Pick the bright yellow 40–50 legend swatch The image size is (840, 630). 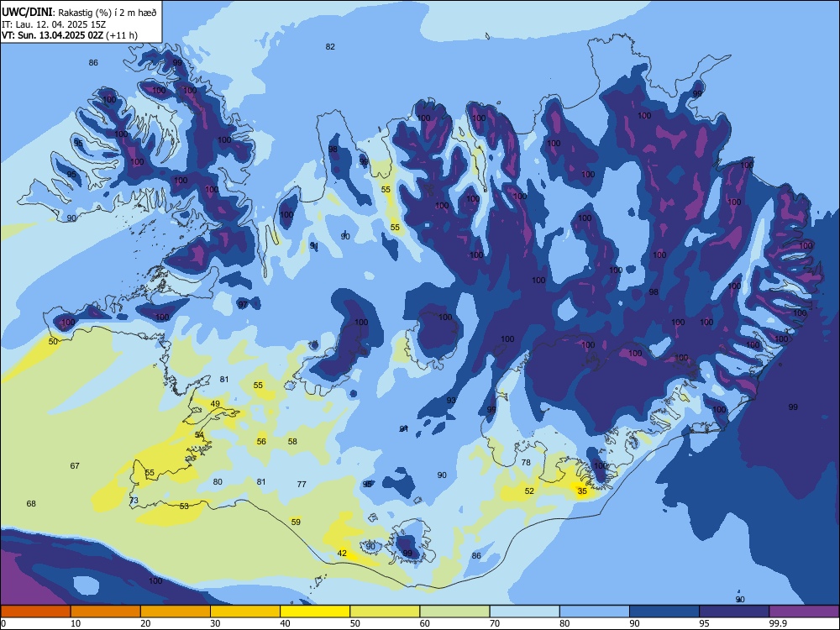pyautogui.click(x=315, y=612)
